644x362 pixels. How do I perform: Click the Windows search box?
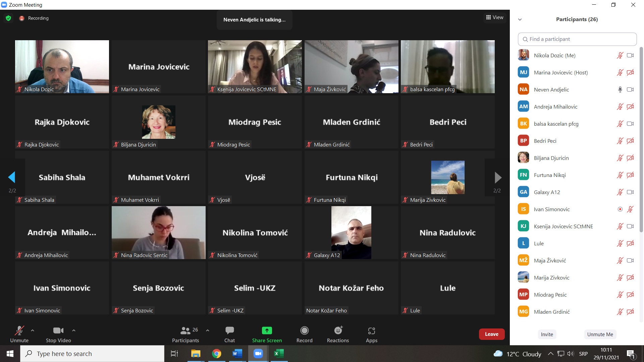(92, 354)
